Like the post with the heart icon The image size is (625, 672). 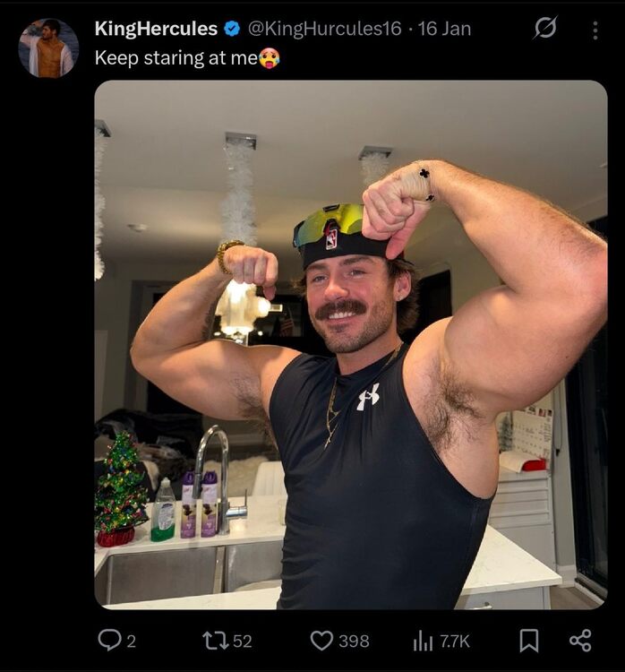[321, 641]
